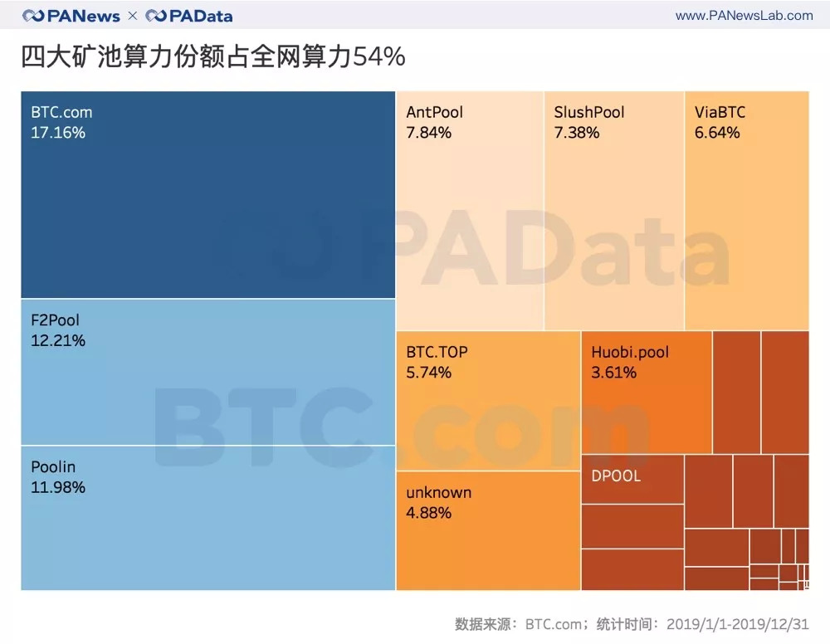Open the www.PANewsLab.com link
This screenshot has height=644, width=830.
(744, 15)
